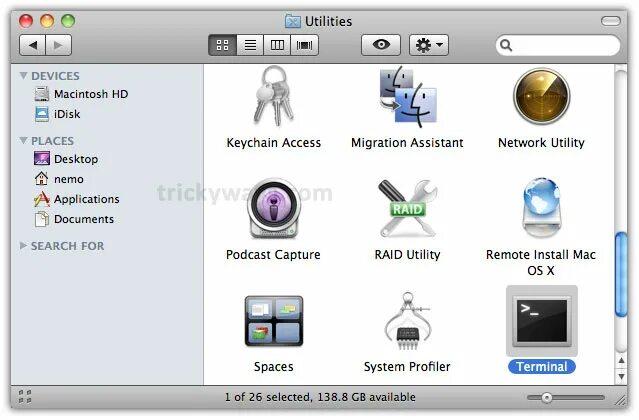Click the iDisk icon in sidebar
639x420 pixels.
click(42, 114)
